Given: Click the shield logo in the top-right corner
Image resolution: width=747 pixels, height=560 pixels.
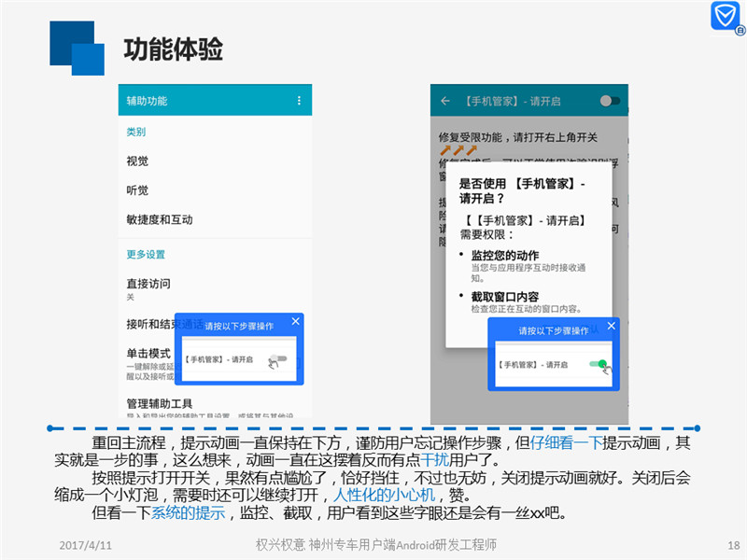Looking at the screenshot, I should (726, 16).
